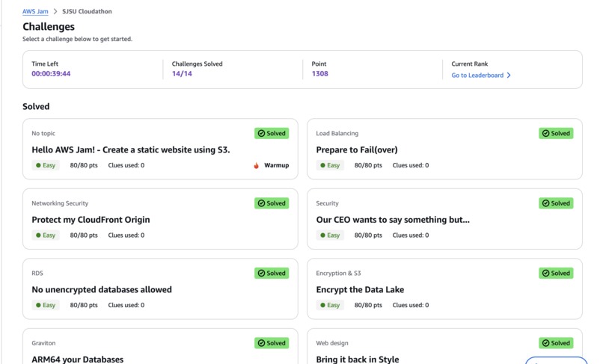This screenshot has height=364, width=603.
Task: Click Easy tag on Protect my CloudFront Origin
Action: coord(46,235)
